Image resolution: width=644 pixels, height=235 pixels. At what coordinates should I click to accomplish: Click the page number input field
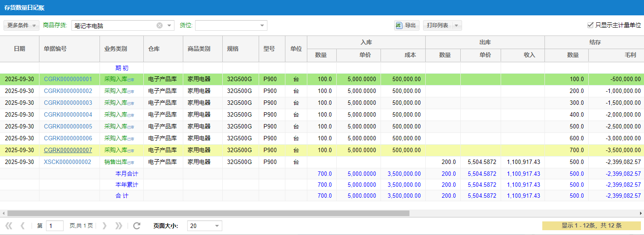[55, 226]
